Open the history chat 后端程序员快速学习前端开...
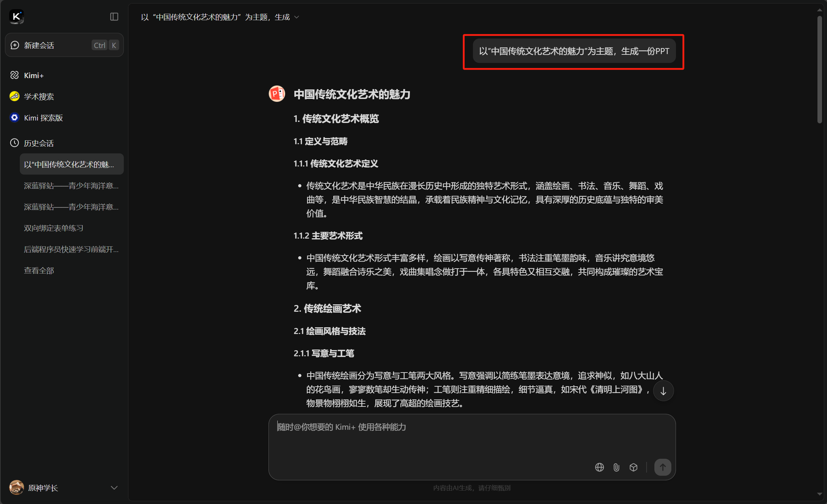Viewport: 827px width, 504px height. [x=72, y=249]
